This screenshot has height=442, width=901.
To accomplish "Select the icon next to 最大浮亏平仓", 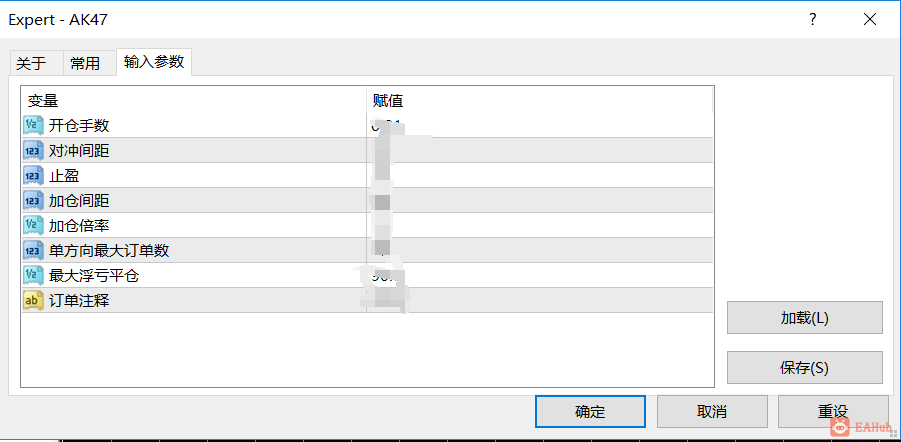I will (33, 275).
